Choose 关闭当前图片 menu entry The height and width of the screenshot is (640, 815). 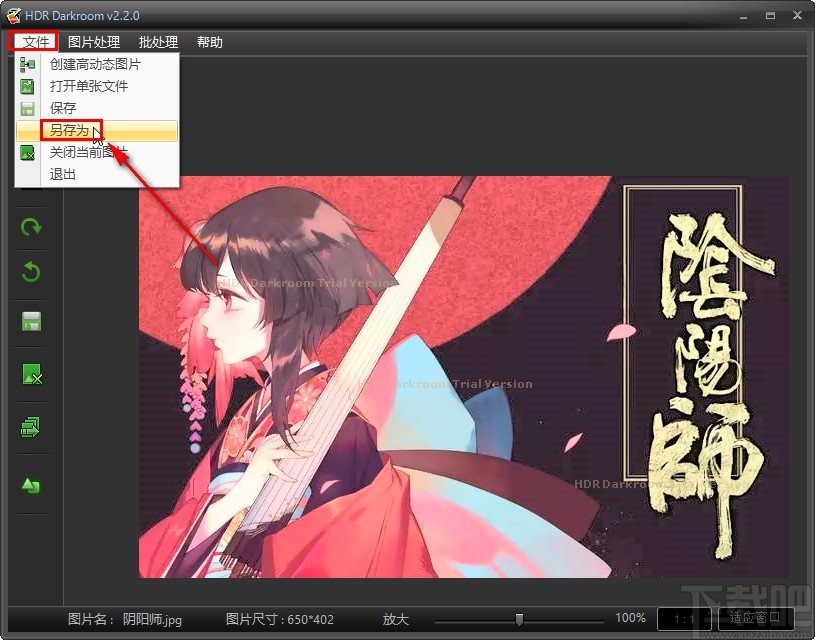point(97,152)
